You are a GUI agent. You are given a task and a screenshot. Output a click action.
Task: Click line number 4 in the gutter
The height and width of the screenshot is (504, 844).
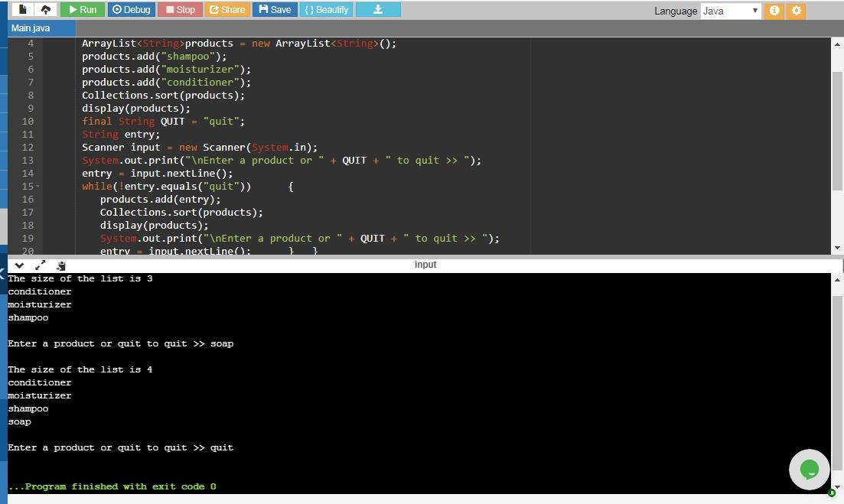point(31,44)
